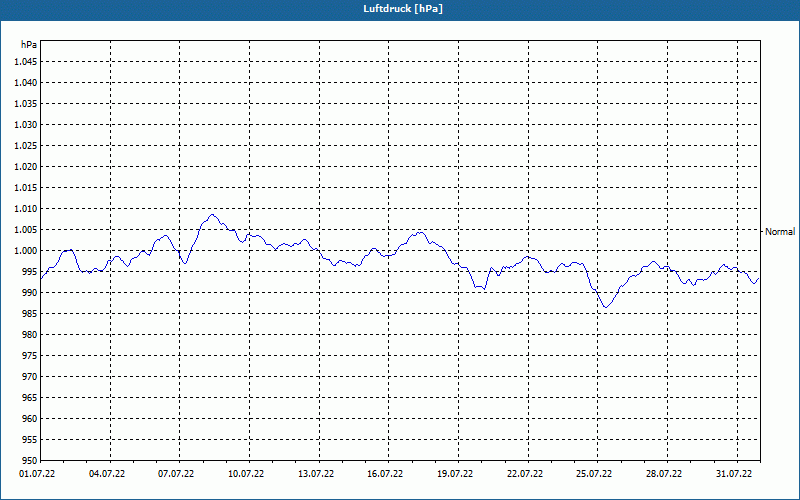Click the 980 axis label
The width and height of the screenshot is (800, 500).
(31, 335)
